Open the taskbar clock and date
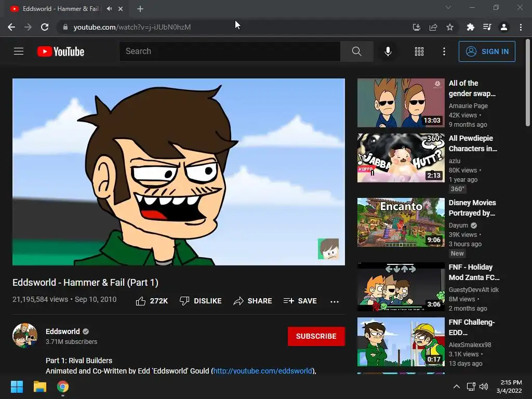The image size is (532, 399). 509,387
